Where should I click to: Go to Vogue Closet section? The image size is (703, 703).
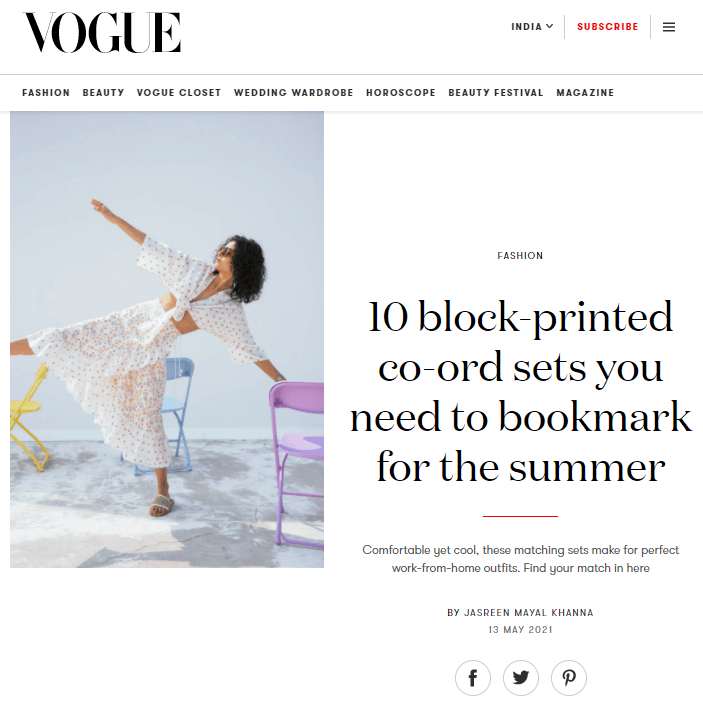pos(179,93)
